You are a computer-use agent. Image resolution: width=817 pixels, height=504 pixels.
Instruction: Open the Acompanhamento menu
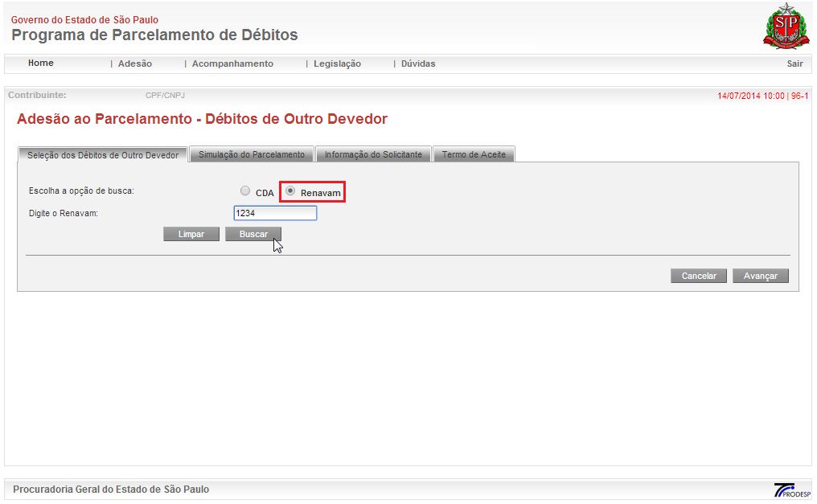pyautogui.click(x=232, y=64)
